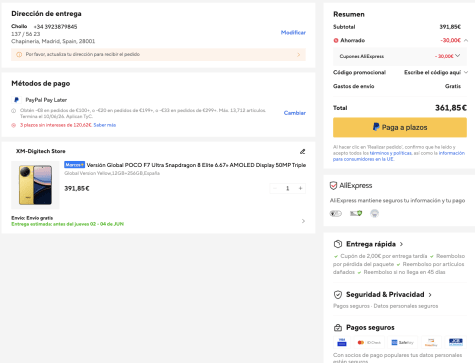Click the XM-Digitech Store name
Viewport: 475px width, 363px height.
41,151
